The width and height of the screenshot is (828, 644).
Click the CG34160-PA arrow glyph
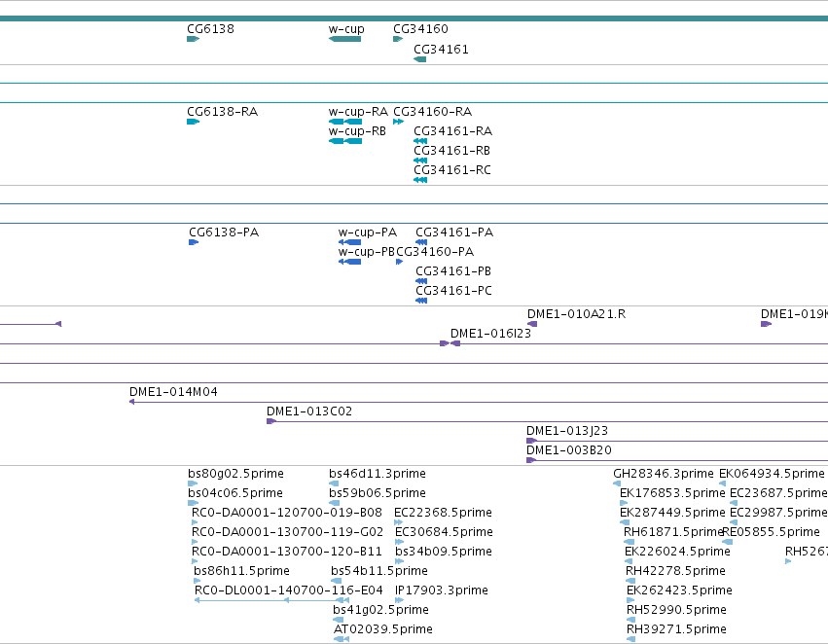point(399,262)
